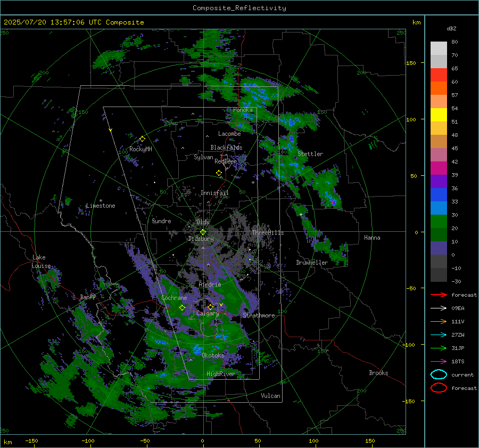Select the bright green 20-30 dBZ swatch

pos(439,222)
